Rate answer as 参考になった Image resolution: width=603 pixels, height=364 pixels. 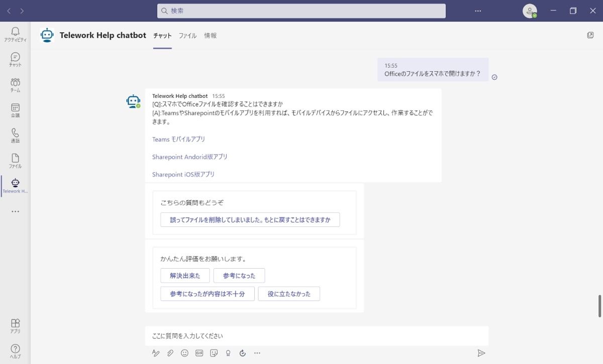239,276
